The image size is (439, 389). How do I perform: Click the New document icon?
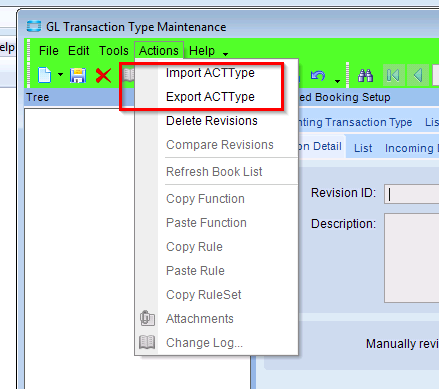point(45,75)
